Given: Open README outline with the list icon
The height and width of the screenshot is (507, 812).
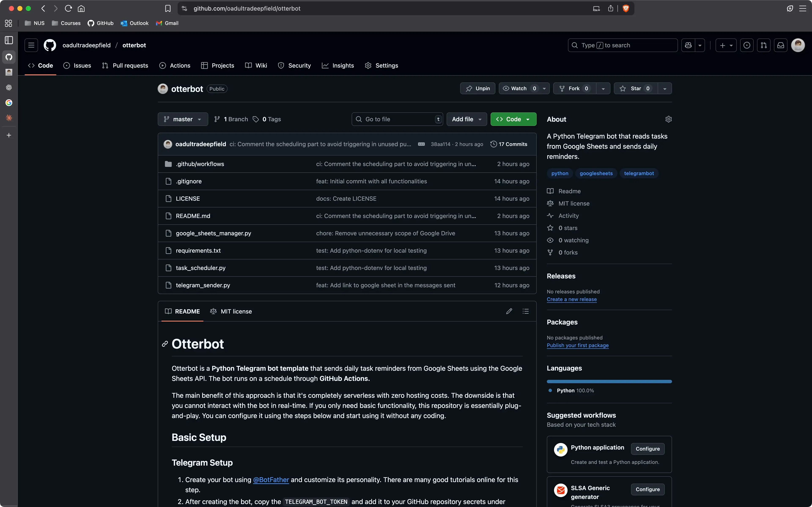Looking at the screenshot, I should 526,311.
